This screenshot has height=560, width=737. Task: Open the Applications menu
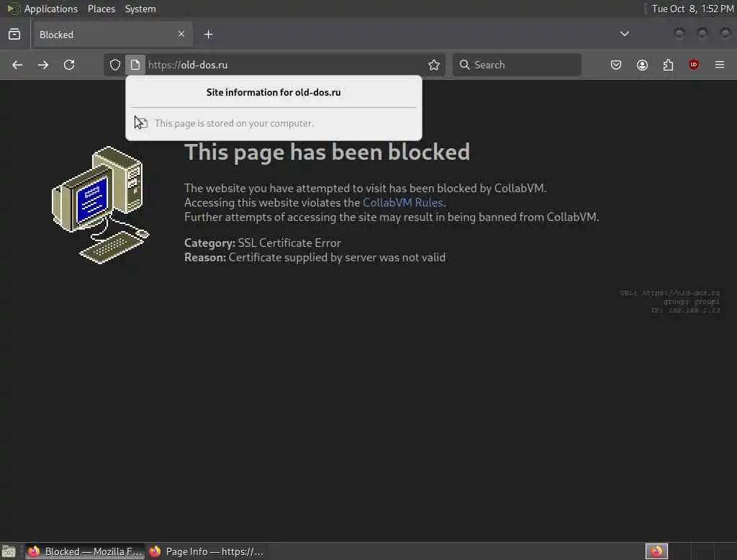tap(51, 9)
